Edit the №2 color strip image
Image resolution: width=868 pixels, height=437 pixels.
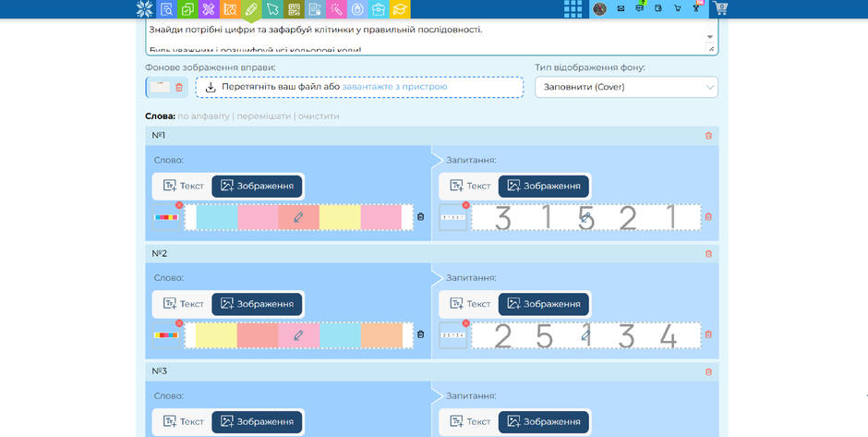(x=299, y=335)
